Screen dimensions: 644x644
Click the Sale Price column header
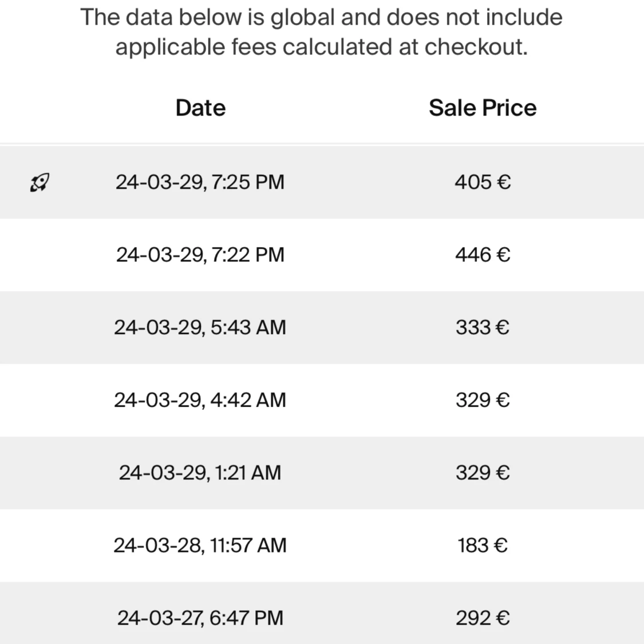(483, 108)
